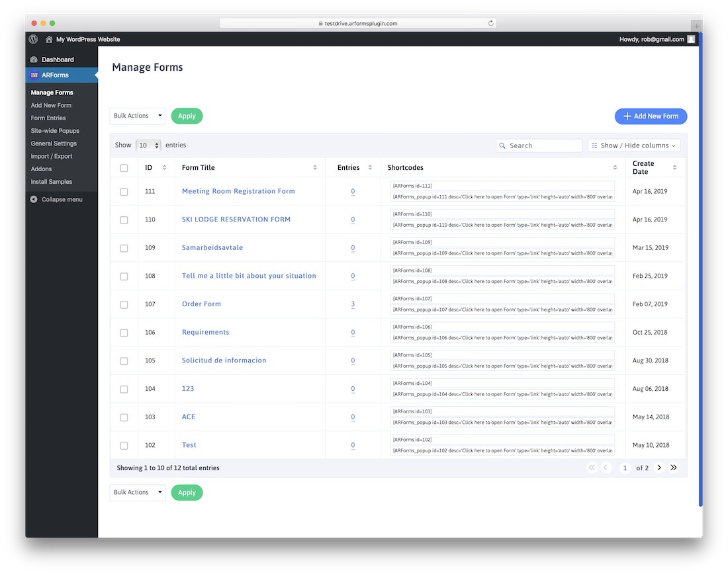Open General Settings in sidebar
The width and height of the screenshot is (728, 574).
pos(54,143)
